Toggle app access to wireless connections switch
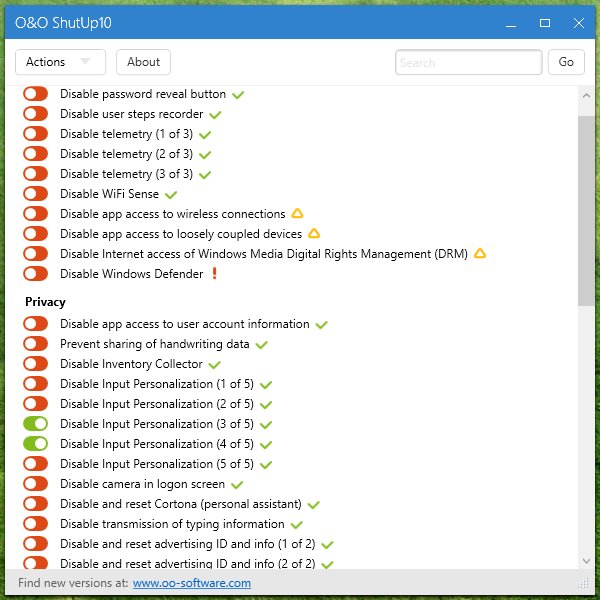This screenshot has width=600, height=600. tap(36, 214)
